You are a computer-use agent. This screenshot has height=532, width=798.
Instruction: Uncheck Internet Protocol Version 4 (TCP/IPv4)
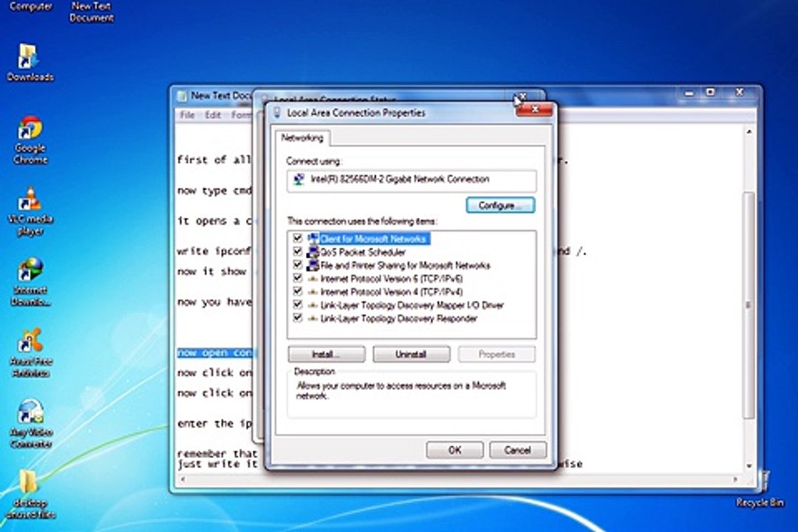coord(298,291)
